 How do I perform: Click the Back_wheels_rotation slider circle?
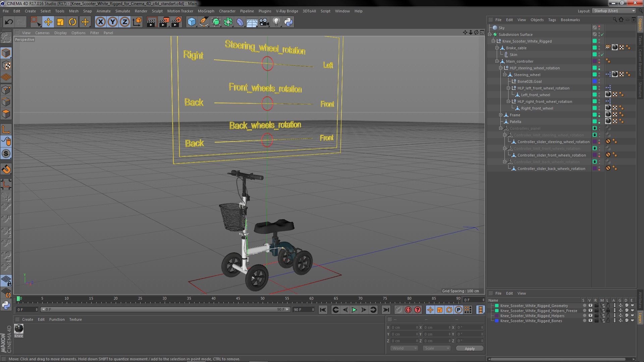pos(267,140)
